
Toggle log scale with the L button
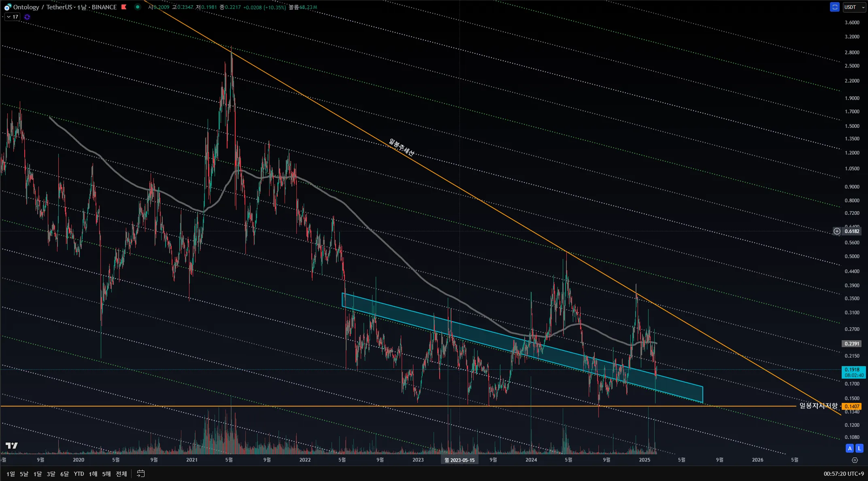click(x=859, y=448)
